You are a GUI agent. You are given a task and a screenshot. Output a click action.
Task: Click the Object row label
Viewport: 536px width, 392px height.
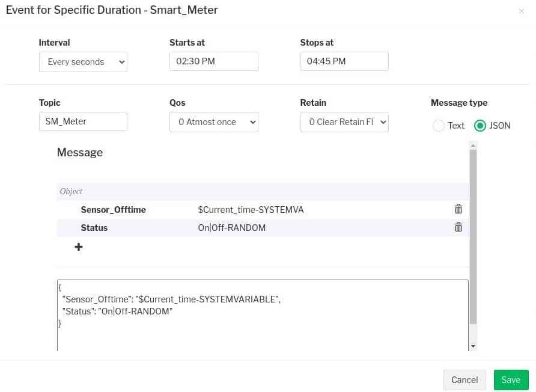coord(71,191)
